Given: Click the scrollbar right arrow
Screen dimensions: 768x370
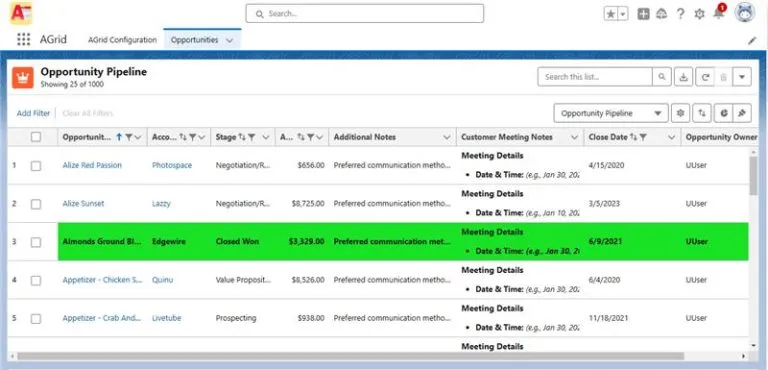Looking at the screenshot, I should tap(744, 356).
